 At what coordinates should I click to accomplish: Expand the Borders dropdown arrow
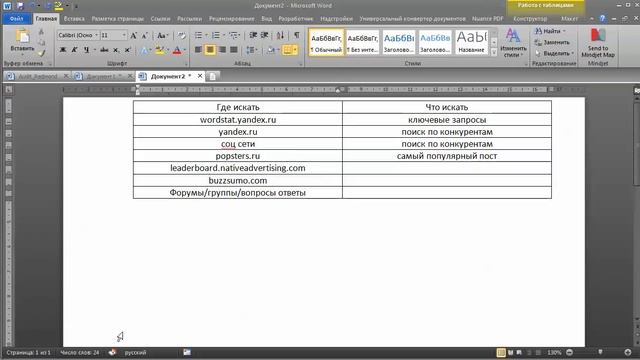[295, 50]
